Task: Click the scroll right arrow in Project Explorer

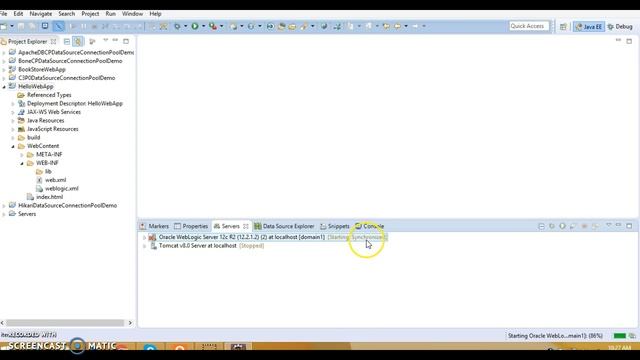Action: pos(130,323)
